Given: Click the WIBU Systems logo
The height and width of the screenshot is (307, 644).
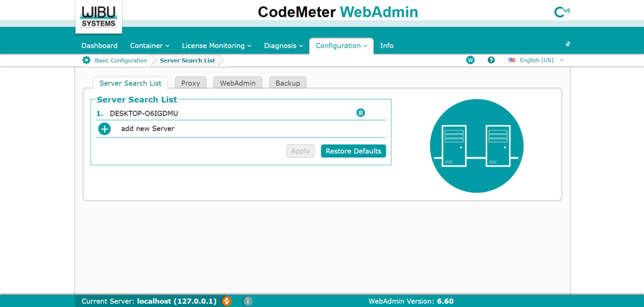Looking at the screenshot, I should [99, 16].
